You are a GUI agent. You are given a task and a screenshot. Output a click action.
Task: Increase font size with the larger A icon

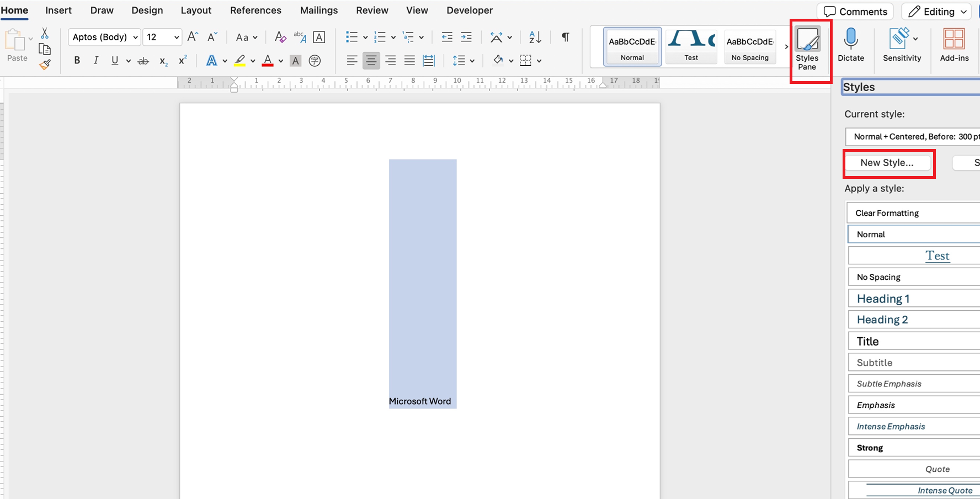[193, 37]
